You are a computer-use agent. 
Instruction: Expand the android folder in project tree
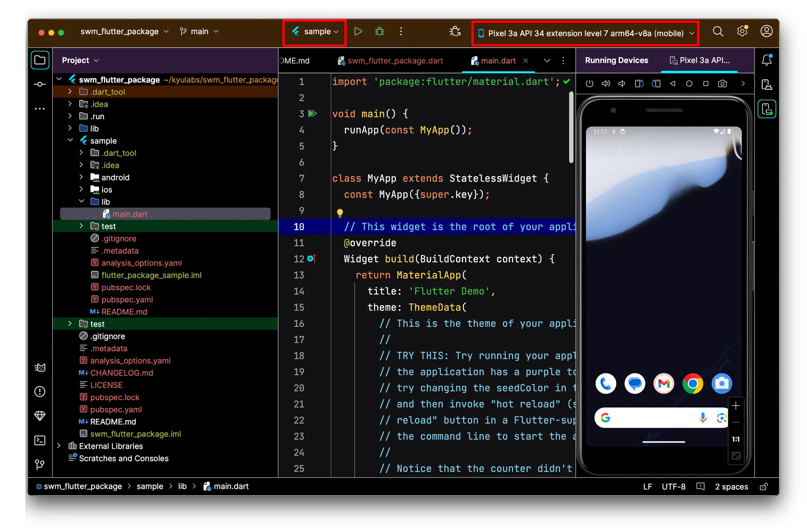(81, 177)
